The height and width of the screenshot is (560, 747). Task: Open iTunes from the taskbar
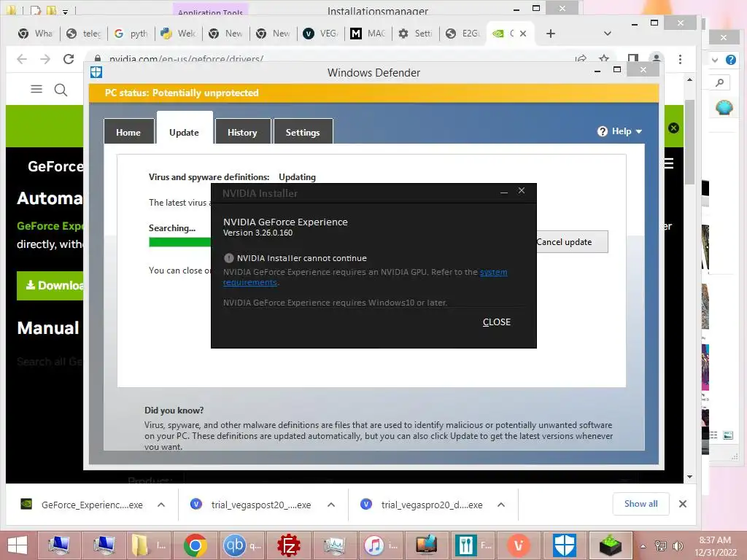pyautogui.click(x=381, y=545)
